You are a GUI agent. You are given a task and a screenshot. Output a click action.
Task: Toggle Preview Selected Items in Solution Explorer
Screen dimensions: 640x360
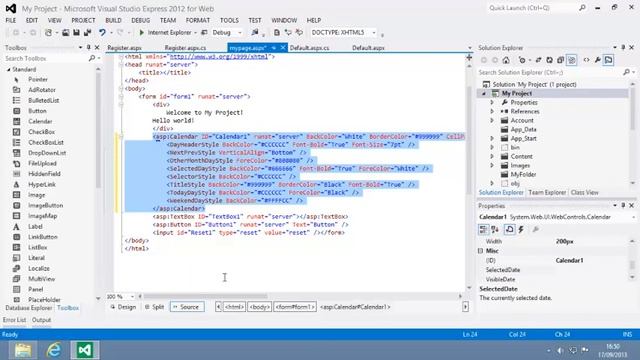coord(609,60)
